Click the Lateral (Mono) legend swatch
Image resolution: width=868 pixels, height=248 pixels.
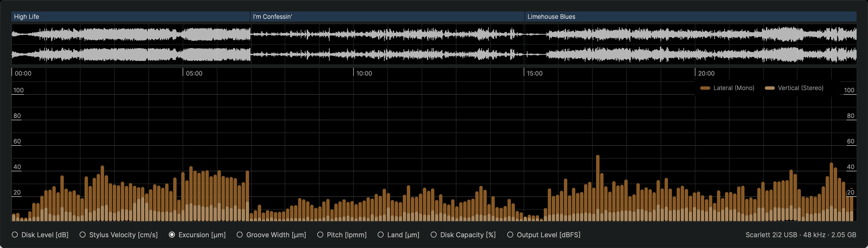click(705, 88)
